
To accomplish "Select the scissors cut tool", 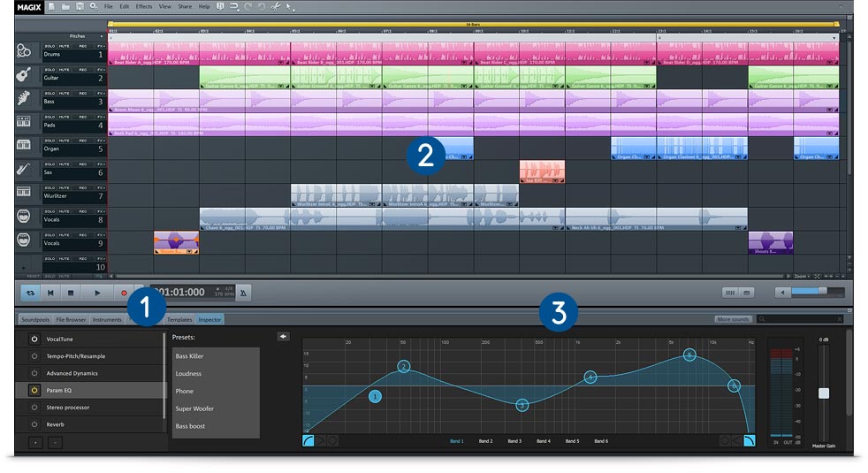I will point(275,7).
